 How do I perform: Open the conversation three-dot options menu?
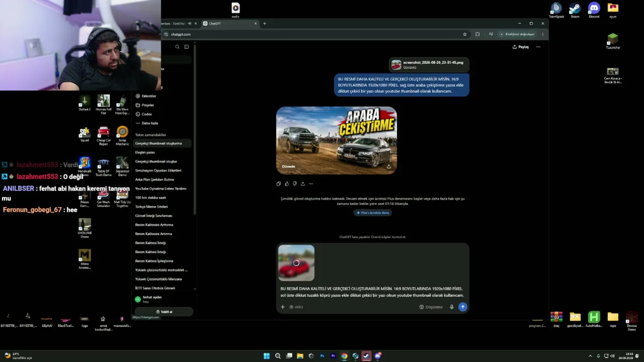[x=538, y=47]
